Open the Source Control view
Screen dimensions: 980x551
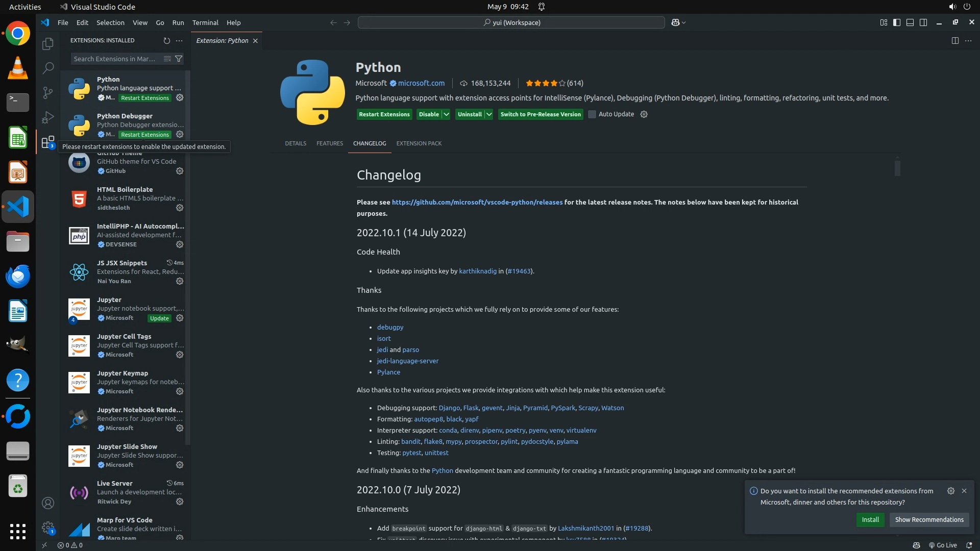[47, 92]
